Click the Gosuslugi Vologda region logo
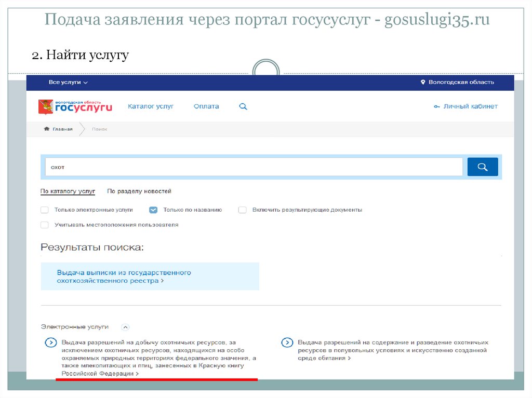 [x=75, y=106]
